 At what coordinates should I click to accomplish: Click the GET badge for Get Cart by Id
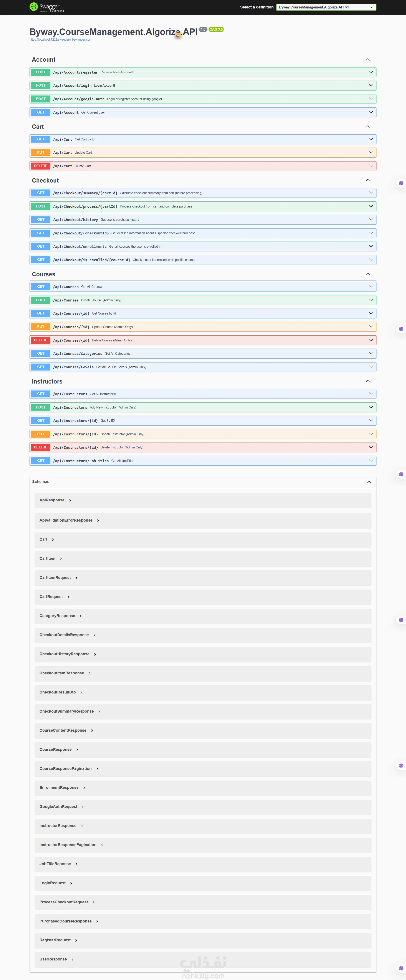[41, 139]
